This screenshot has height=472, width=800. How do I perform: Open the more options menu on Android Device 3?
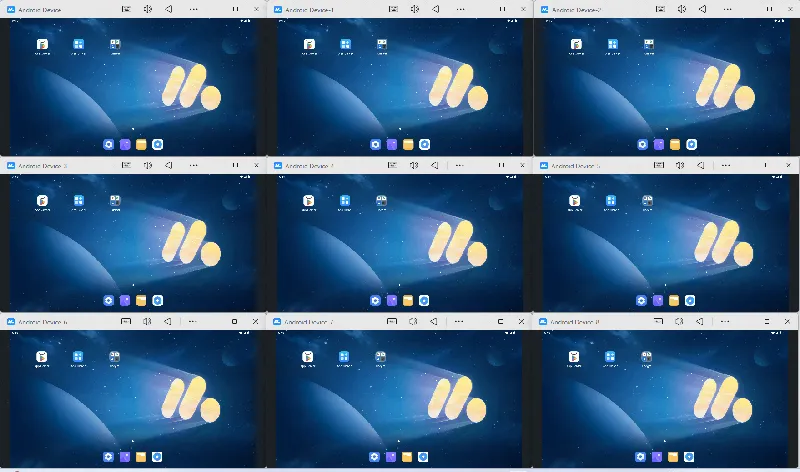(193, 165)
